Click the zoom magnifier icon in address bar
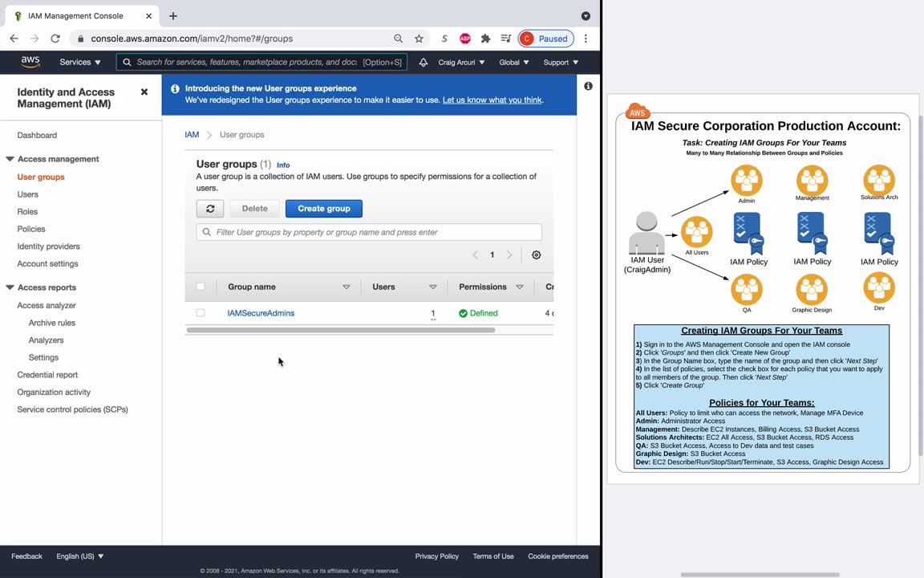 pos(399,39)
